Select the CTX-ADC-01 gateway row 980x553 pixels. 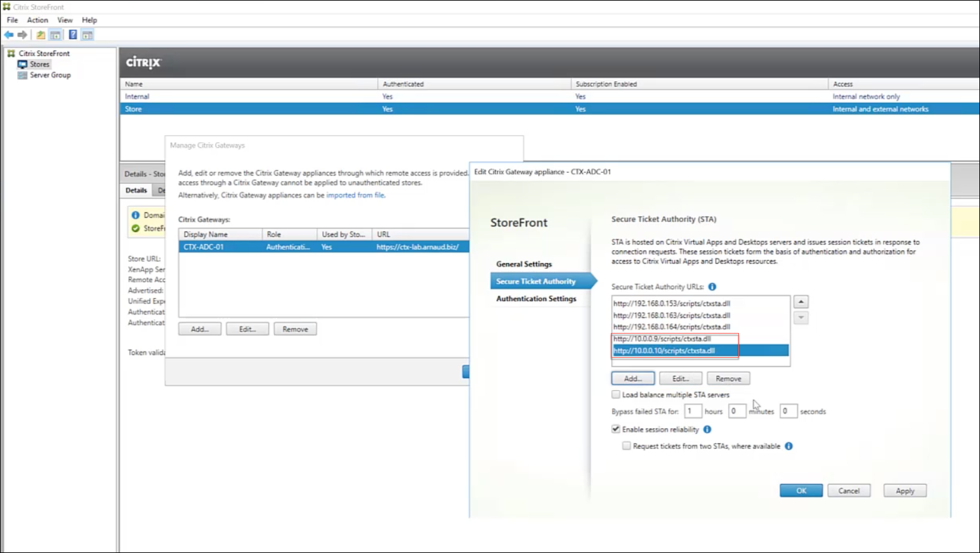coord(324,247)
